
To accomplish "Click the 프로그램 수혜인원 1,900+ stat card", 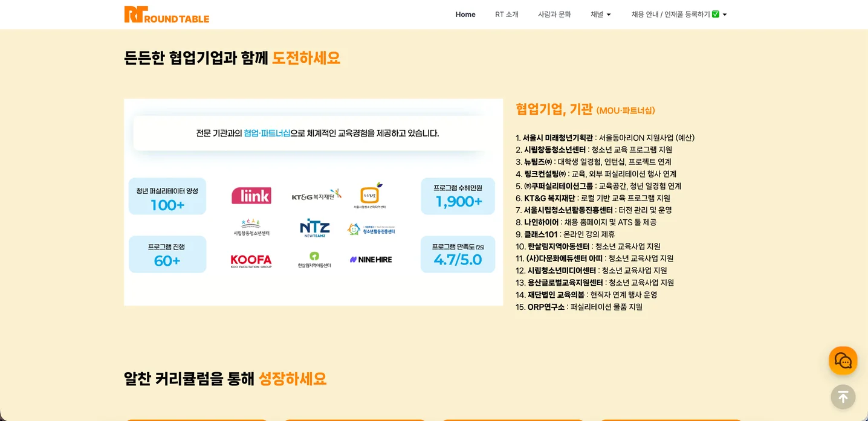I will 458,196.
